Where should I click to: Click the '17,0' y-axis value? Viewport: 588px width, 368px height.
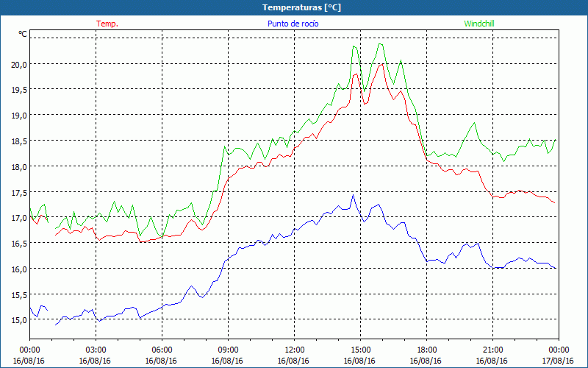[19, 218]
